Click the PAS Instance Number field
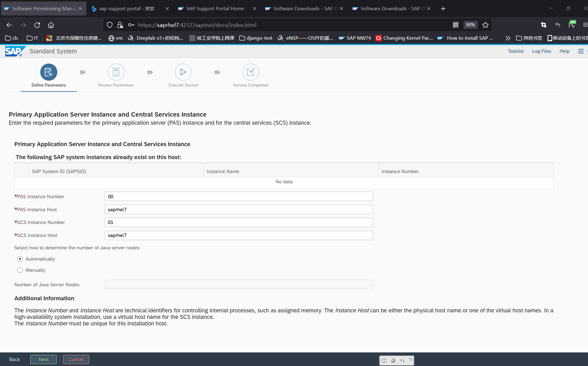This screenshot has height=366, width=588. (x=239, y=196)
